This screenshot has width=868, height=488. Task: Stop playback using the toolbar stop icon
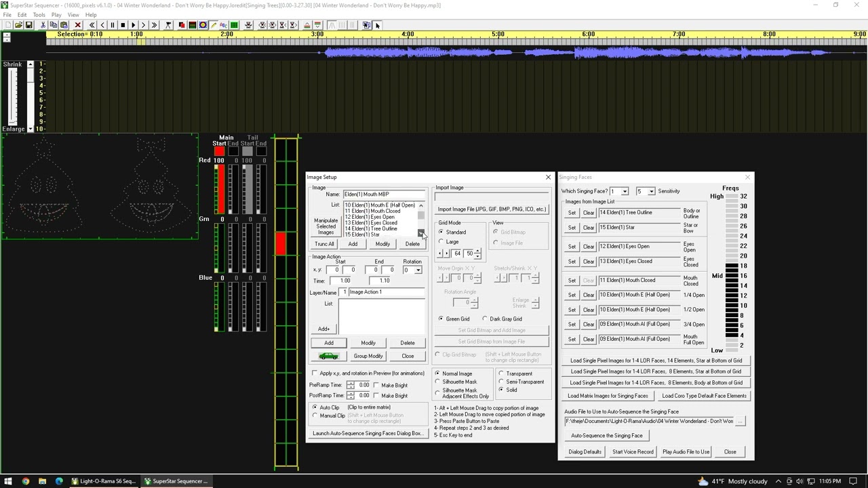123,25
